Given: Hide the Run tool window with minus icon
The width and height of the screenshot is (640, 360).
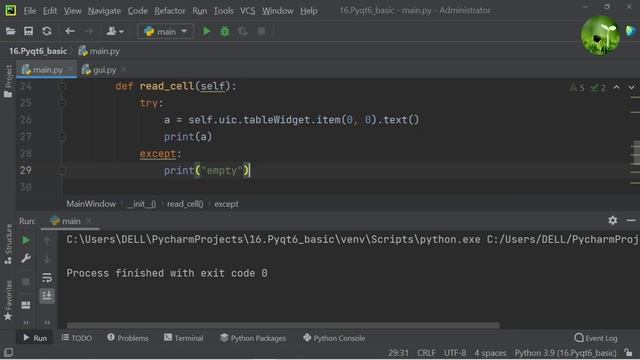Looking at the screenshot, I should click(x=631, y=220).
